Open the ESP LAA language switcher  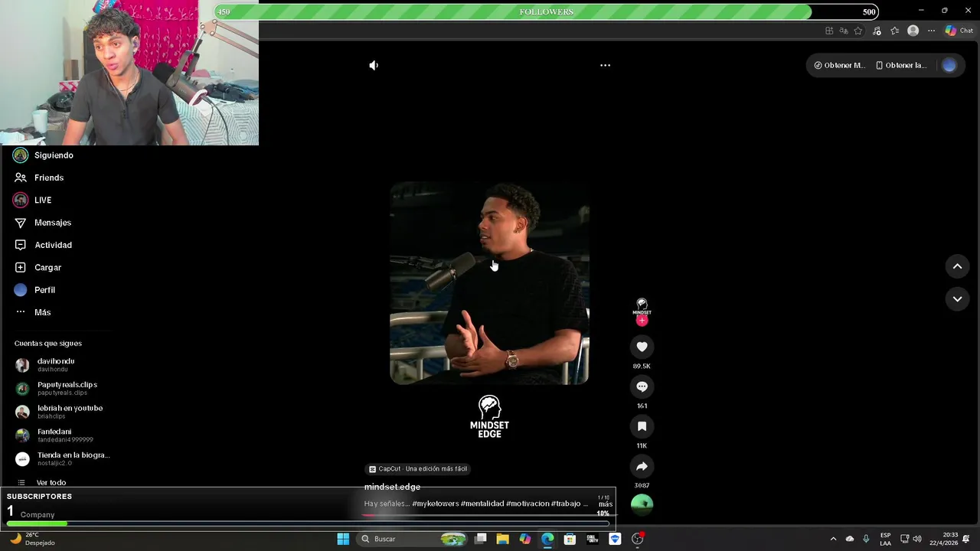coord(885,539)
